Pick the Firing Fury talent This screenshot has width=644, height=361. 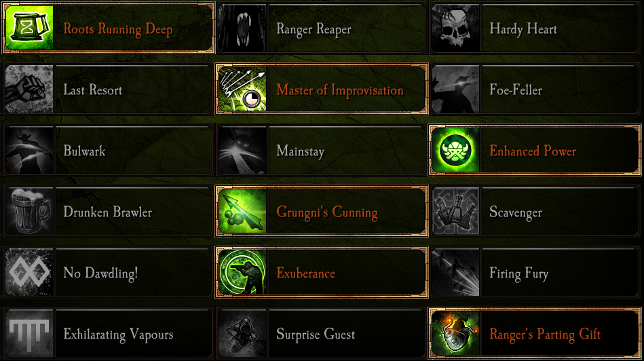coord(535,272)
